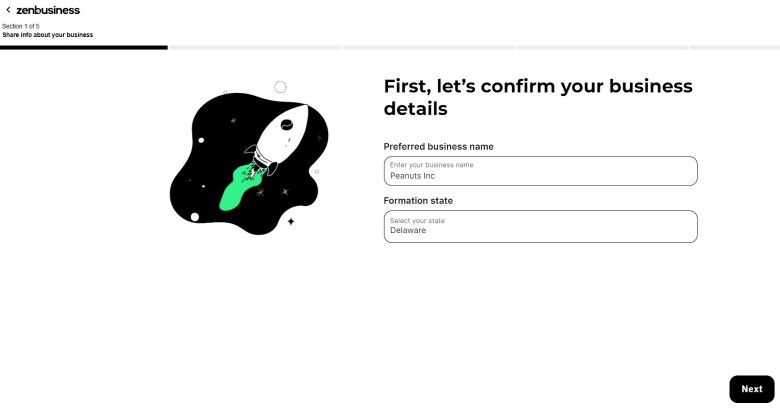The height and width of the screenshot is (412, 780).
Task: Select the third progress bar segment
Action: (428, 48)
